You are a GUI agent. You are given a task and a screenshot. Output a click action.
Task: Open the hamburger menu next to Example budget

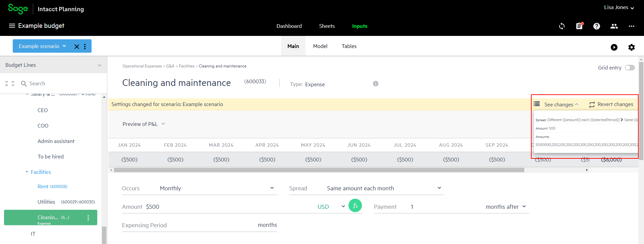tap(12, 26)
